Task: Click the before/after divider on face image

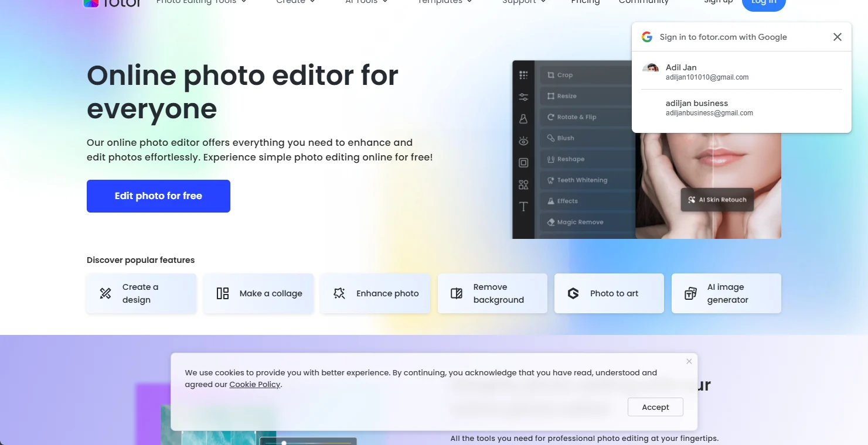Action: pyautogui.click(x=713, y=186)
